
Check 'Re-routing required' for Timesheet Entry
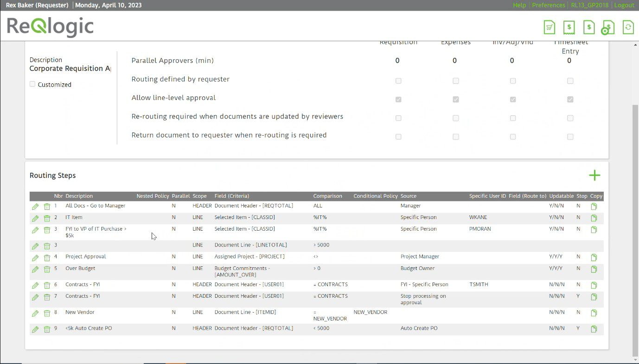[x=570, y=118]
